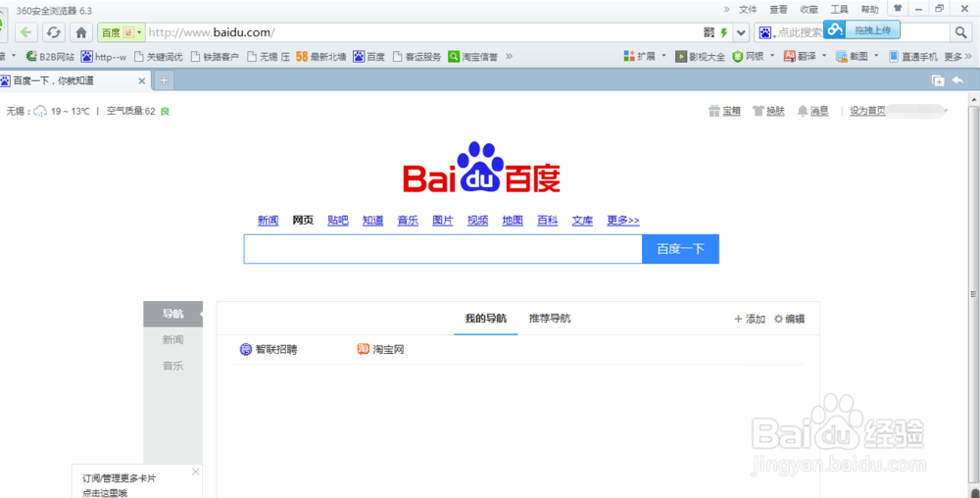980x498 pixels.
Task: Select the 百度一下,你就知道 tab
Action: (75, 80)
